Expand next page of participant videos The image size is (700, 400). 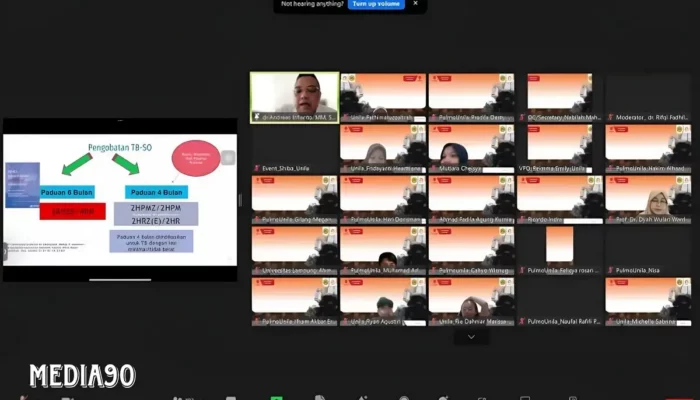coord(471,337)
